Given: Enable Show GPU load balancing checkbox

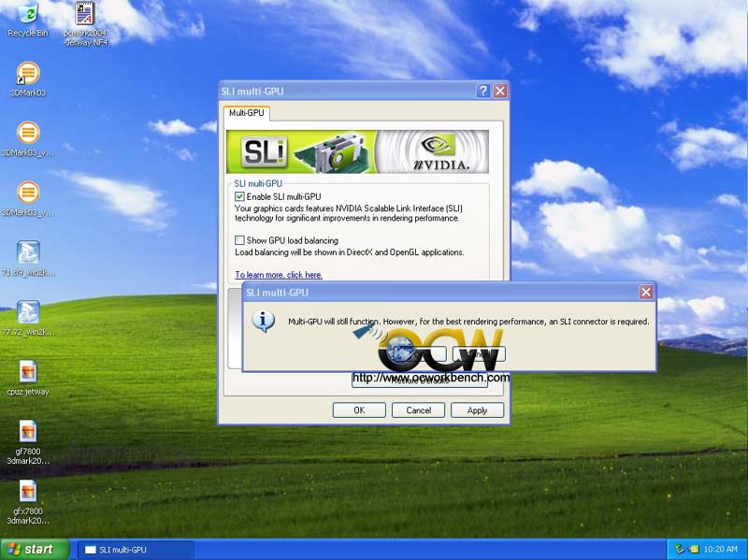Looking at the screenshot, I should 239,240.
